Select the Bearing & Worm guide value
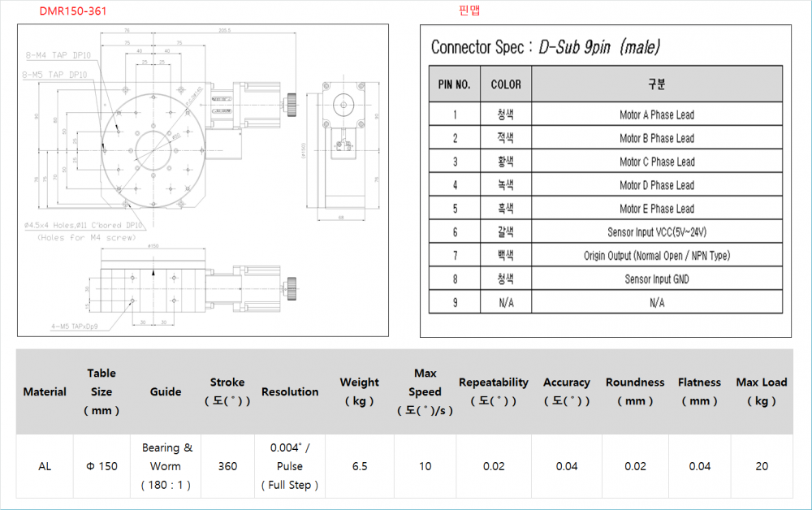Image resolution: width=812 pixels, height=510 pixels. 166,466
